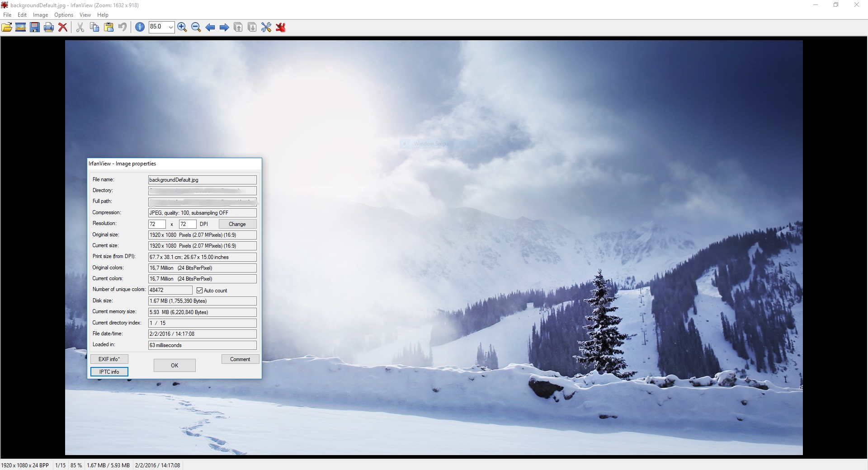Image resolution: width=868 pixels, height=470 pixels.
Task: Go to next file with blue arrow icon
Action: click(224, 27)
